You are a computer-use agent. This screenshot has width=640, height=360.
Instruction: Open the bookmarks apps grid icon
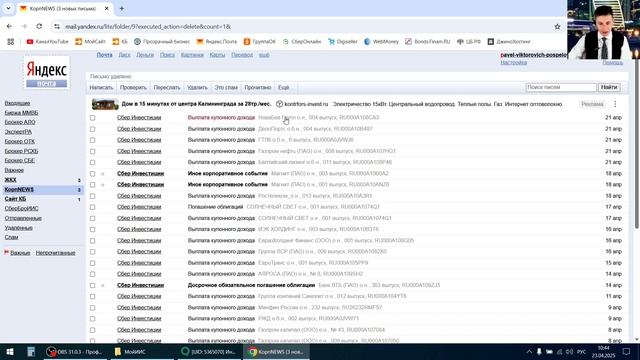pyautogui.click(x=11, y=42)
